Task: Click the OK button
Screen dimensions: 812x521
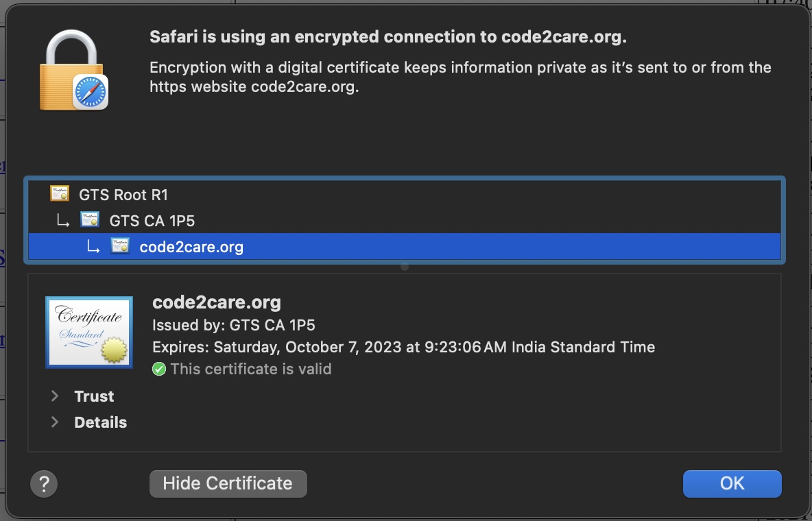Action: tap(732, 483)
